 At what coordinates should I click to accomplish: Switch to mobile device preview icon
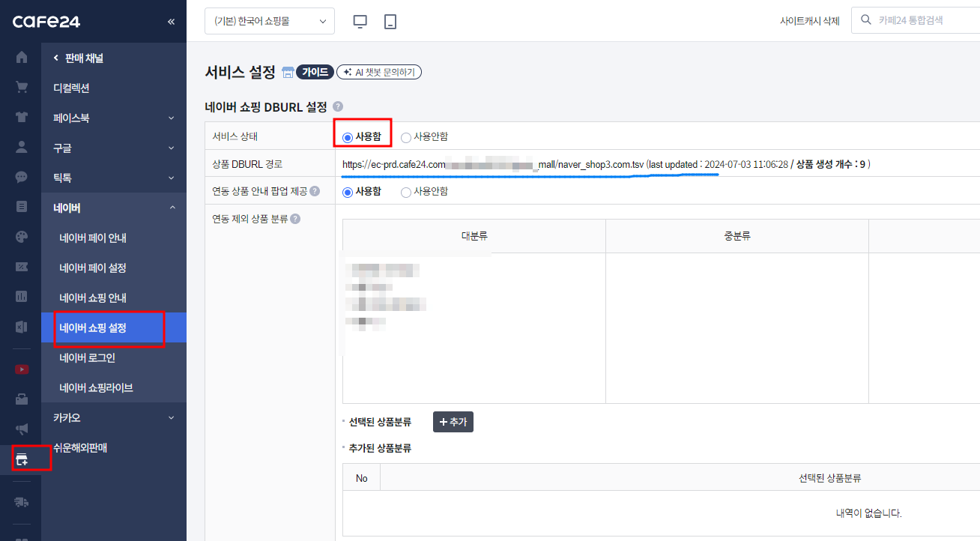click(390, 22)
